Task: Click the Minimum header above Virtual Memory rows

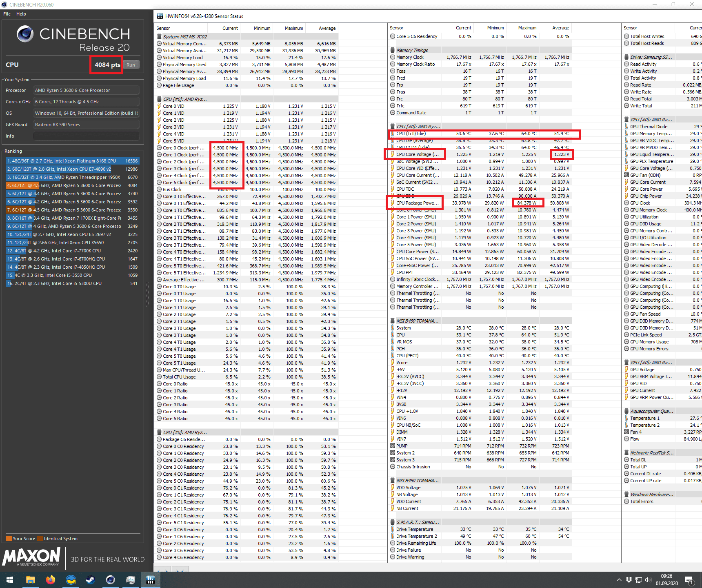Action: tap(262, 28)
